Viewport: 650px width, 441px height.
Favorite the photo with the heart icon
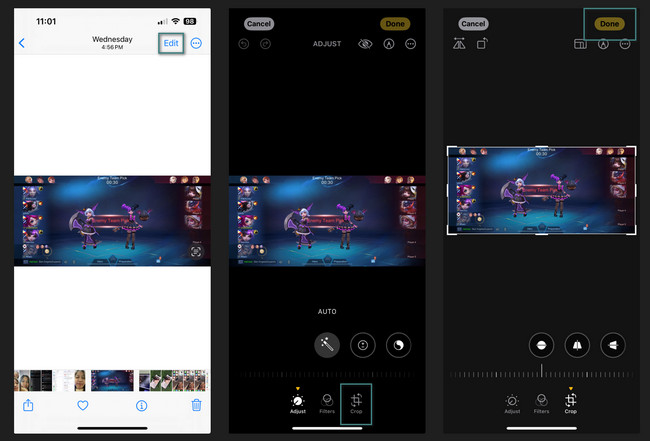pyautogui.click(x=83, y=405)
